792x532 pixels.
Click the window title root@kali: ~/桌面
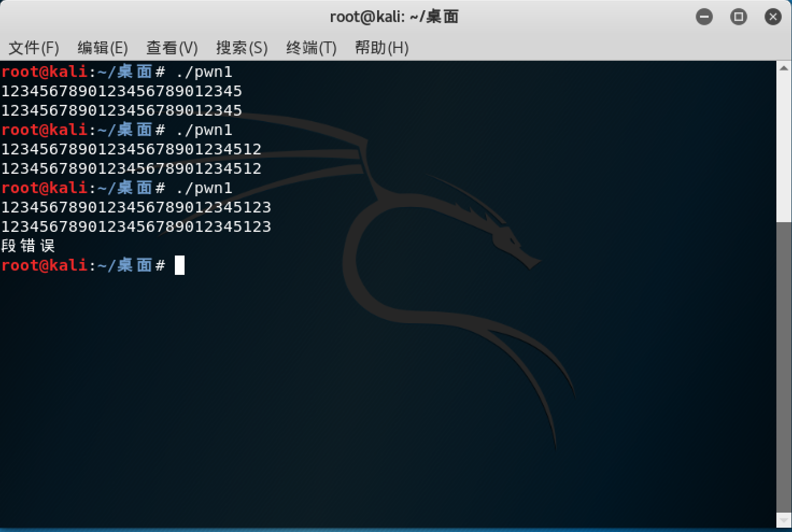(394, 17)
